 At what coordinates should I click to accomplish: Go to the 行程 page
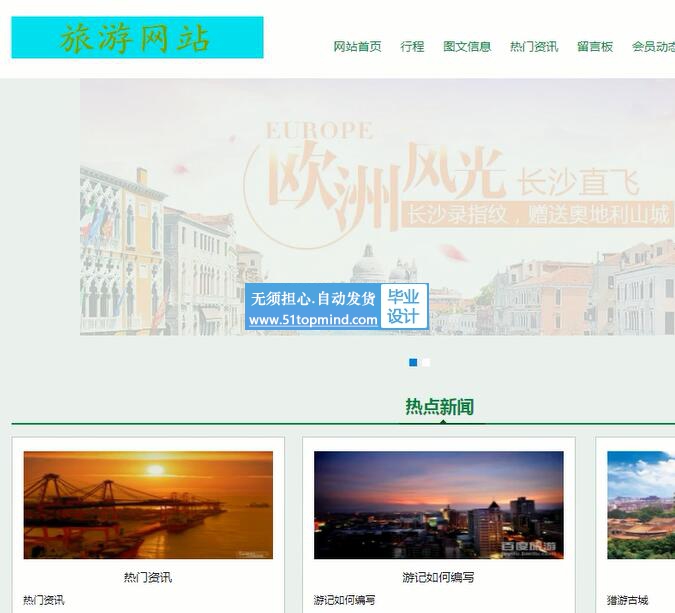pos(412,46)
